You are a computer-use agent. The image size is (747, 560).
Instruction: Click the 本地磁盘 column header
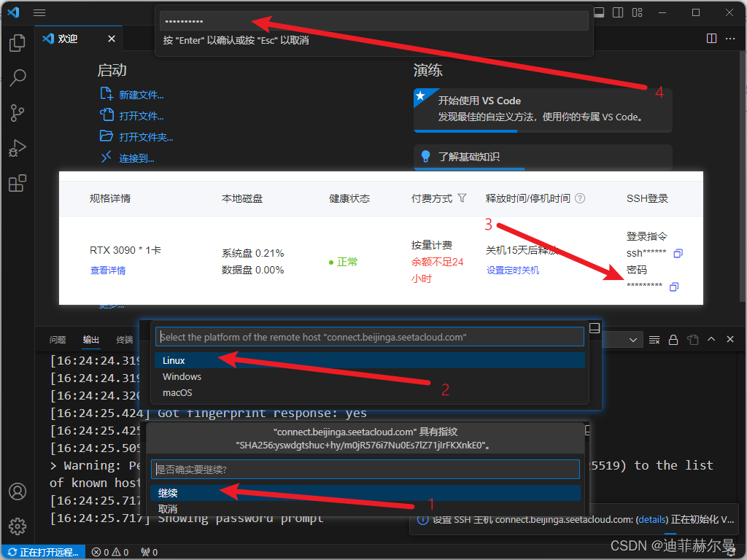(x=242, y=198)
